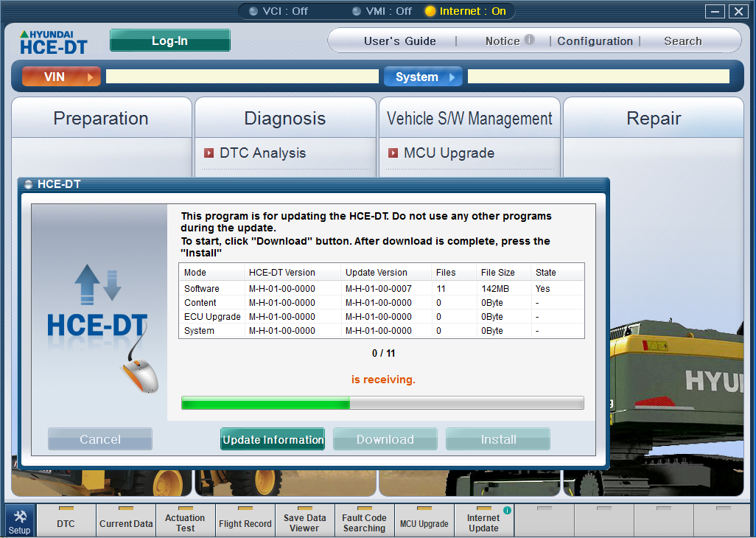The width and height of the screenshot is (756, 538).
Task: Click the HCE-DT dialog title icon
Action: (29, 184)
